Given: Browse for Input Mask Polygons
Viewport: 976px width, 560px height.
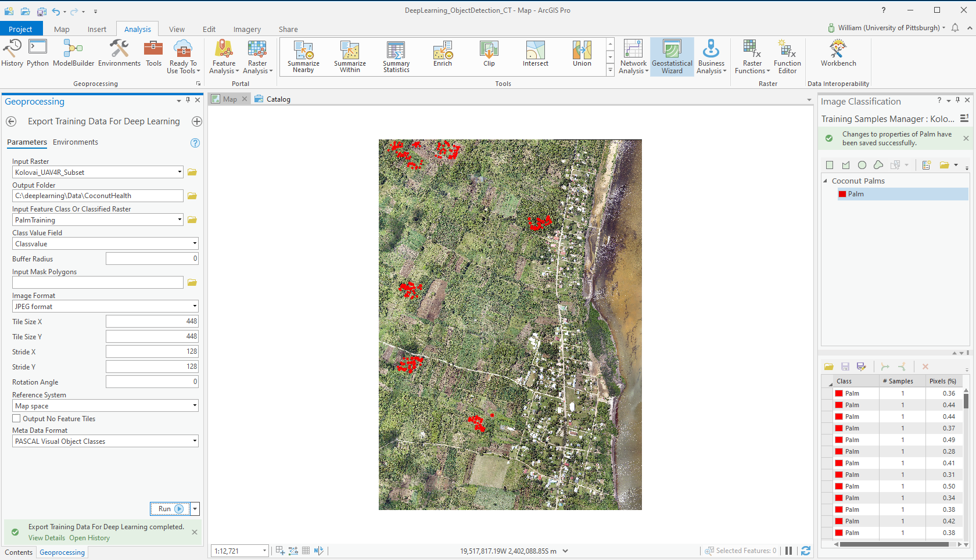Looking at the screenshot, I should [192, 282].
